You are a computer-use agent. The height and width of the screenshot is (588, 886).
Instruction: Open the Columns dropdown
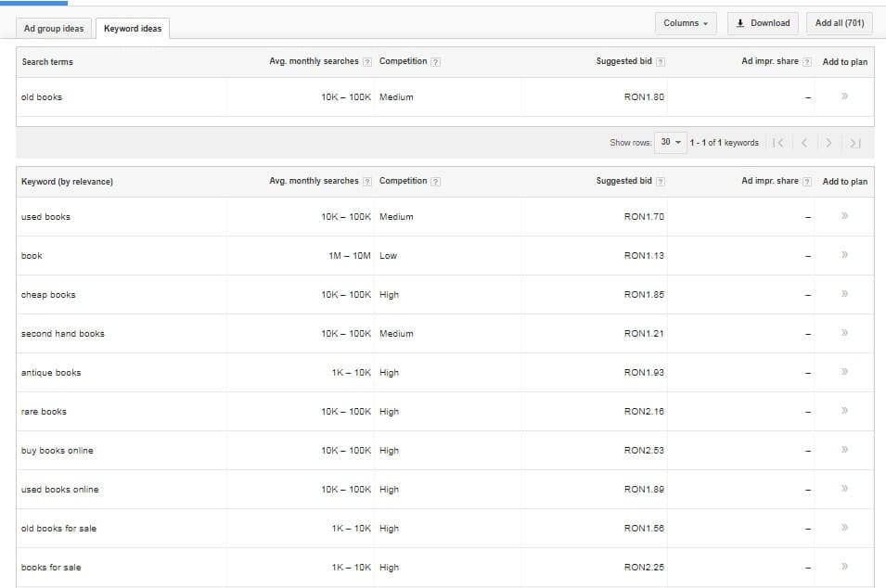pos(686,22)
